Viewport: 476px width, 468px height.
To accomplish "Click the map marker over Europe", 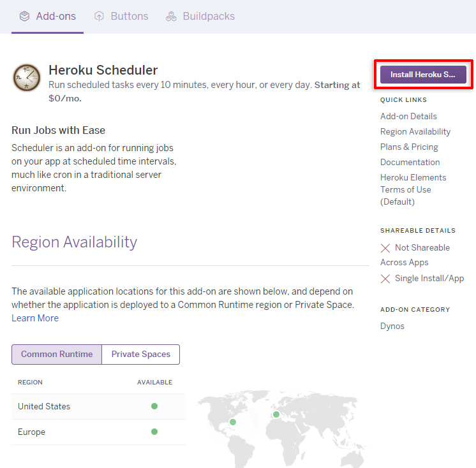I will [276, 414].
